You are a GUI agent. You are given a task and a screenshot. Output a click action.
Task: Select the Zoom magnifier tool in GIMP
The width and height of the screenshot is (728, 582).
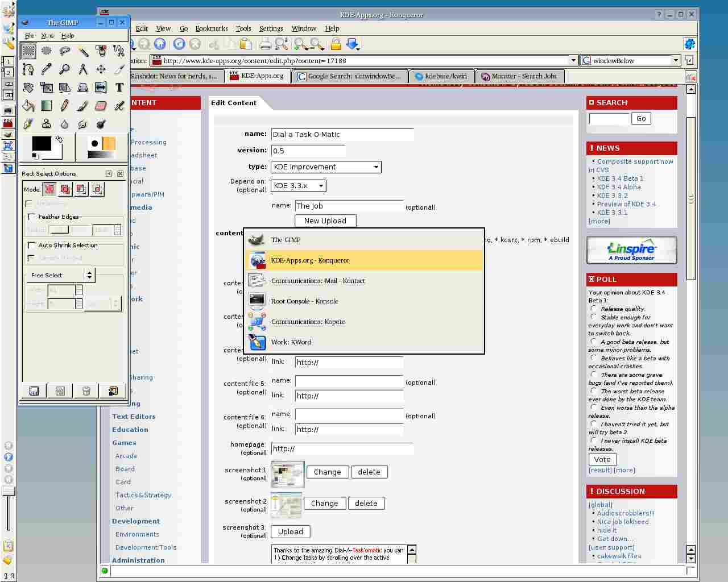click(65, 69)
